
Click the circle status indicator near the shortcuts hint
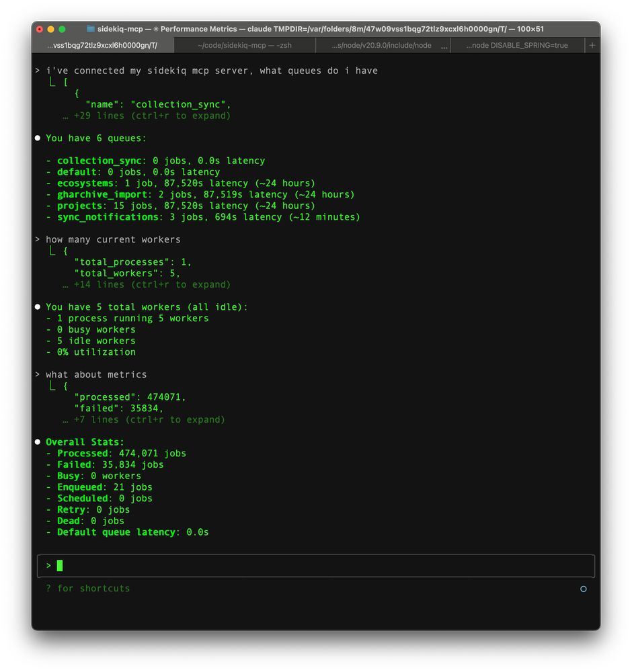pyautogui.click(x=583, y=589)
